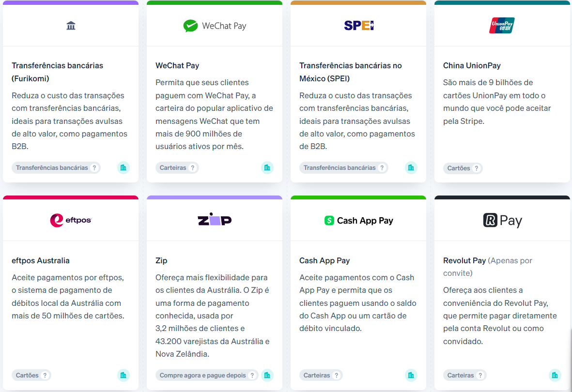Click the building icon on the Zip card
The width and height of the screenshot is (572, 392).
click(267, 375)
